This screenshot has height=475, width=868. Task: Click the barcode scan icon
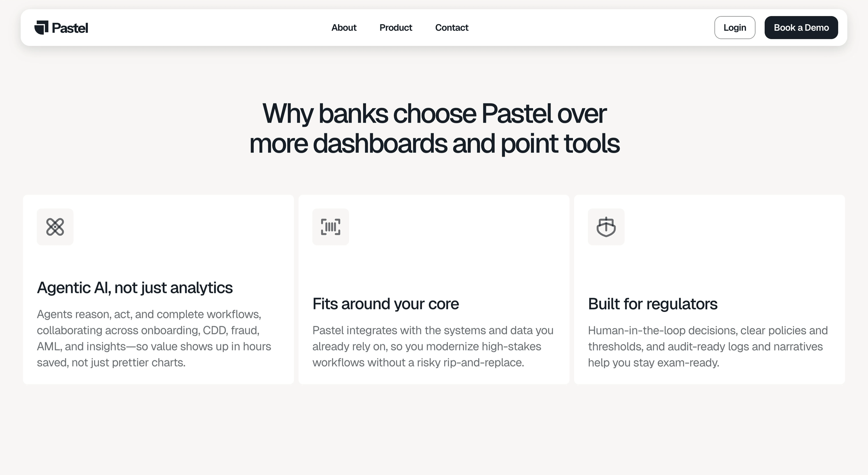(331, 227)
